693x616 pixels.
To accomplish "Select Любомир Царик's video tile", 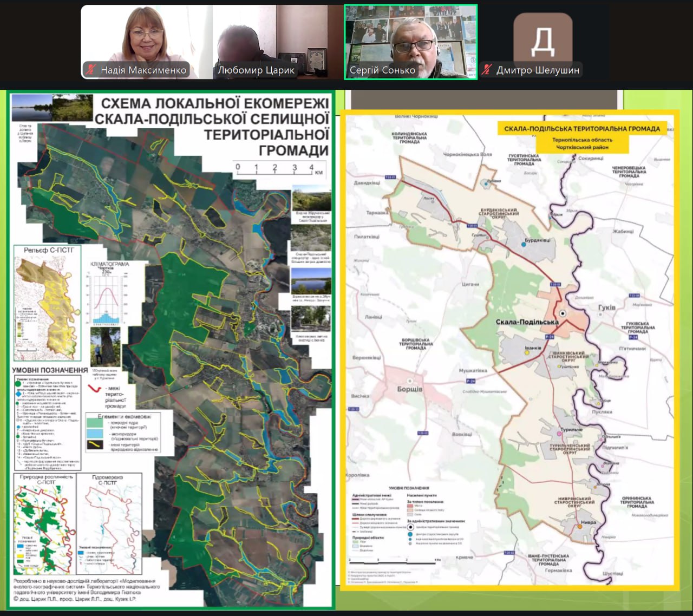I will (x=277, y=42).
